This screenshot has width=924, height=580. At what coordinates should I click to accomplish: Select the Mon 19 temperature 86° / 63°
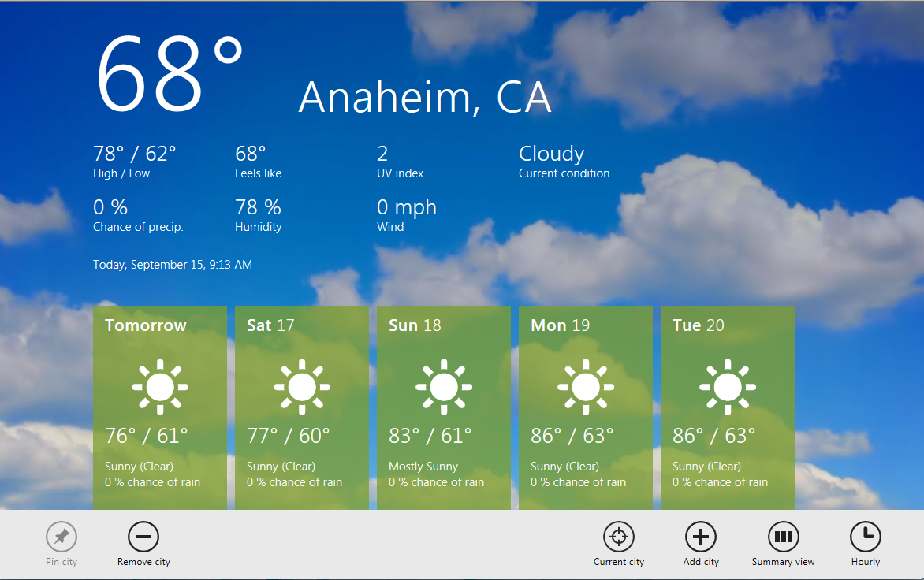(572, 435)
